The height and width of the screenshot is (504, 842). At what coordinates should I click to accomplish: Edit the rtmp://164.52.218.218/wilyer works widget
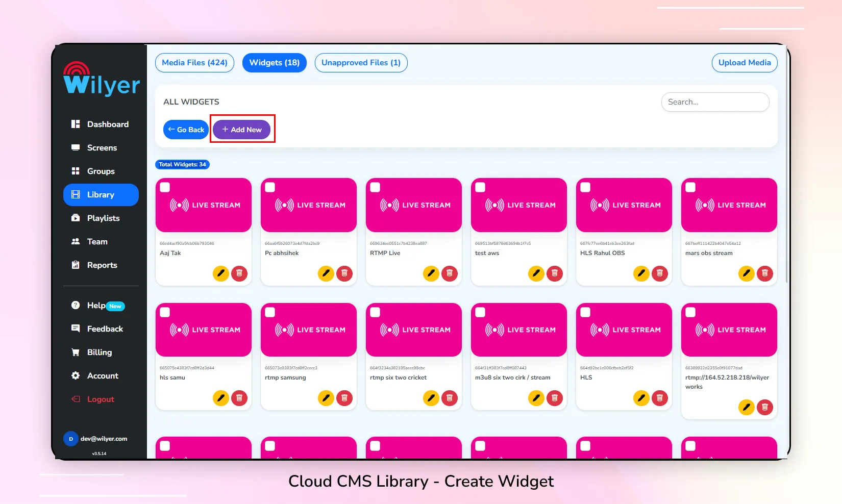(x=747, y=407)
